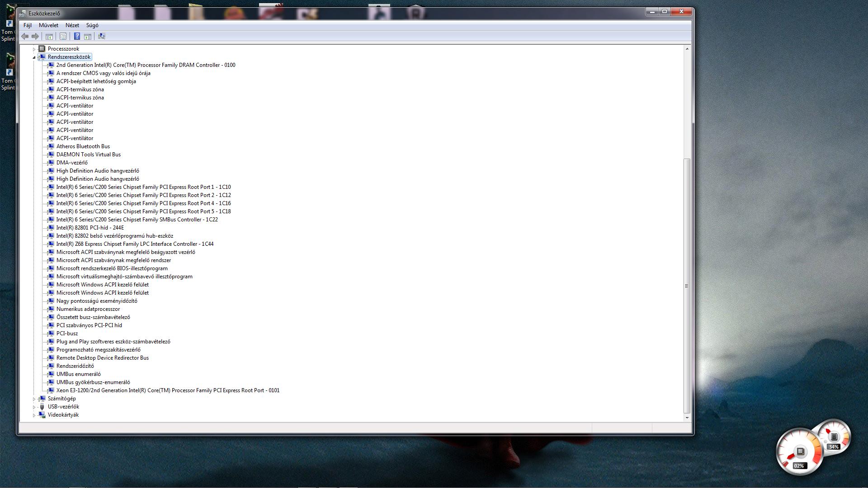The width and height of the screenshot is (868, 488).
Task: Select 'Intel(R) 82802 belső vezérlőprogramú hub-eszköz'
Action: pos(115,236)
